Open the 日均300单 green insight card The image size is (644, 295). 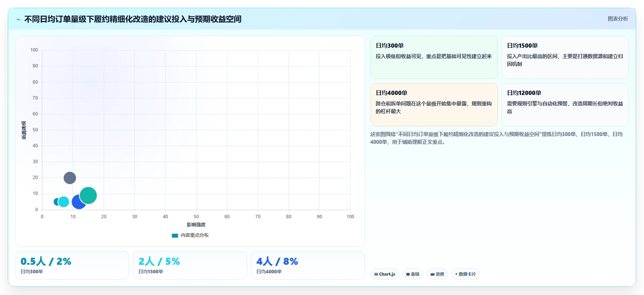click(434, 57)
